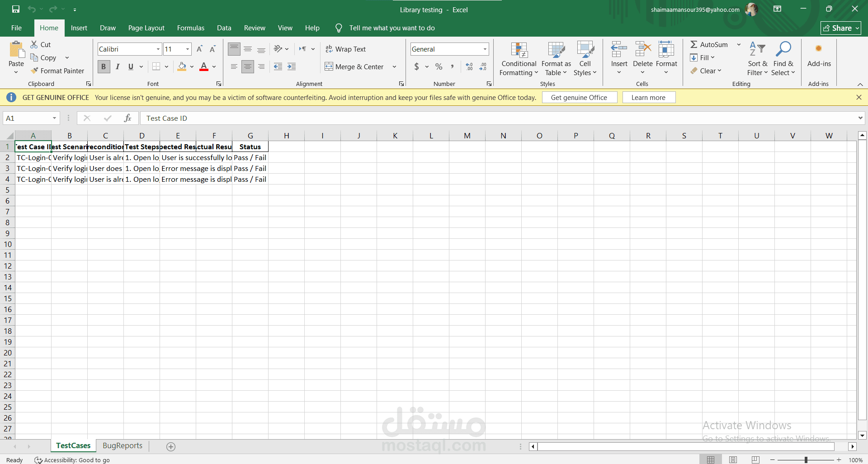Open Conditional Formatting menu
The image size is (868, 464).
(x=519, y=59)
